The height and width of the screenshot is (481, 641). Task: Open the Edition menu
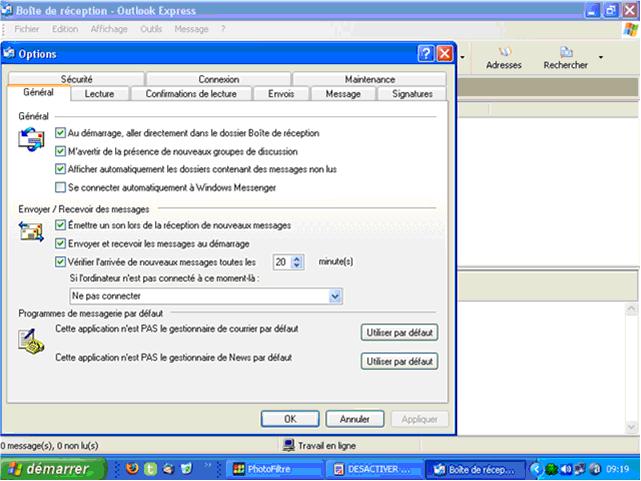(x=65, y=29)
